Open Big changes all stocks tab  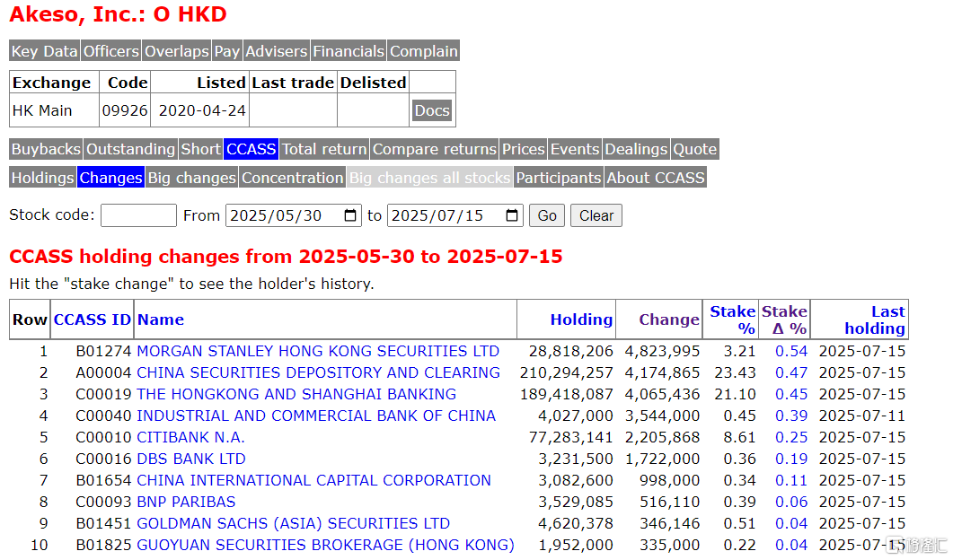pyautogui.click(x=429, y=178)
